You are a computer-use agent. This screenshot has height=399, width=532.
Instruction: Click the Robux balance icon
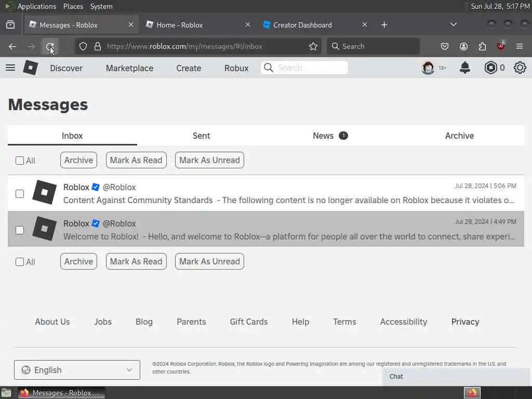490,68
